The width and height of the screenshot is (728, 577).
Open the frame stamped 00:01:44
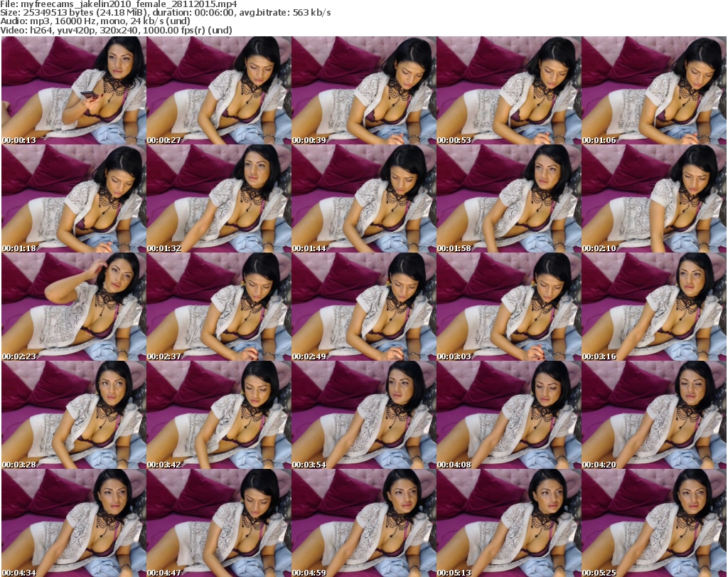coord(363,198)
